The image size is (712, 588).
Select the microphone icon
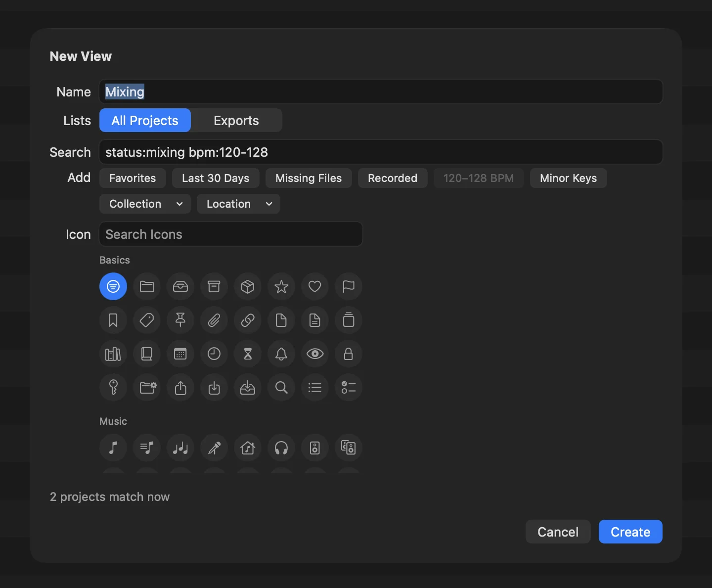coord(214,448)
